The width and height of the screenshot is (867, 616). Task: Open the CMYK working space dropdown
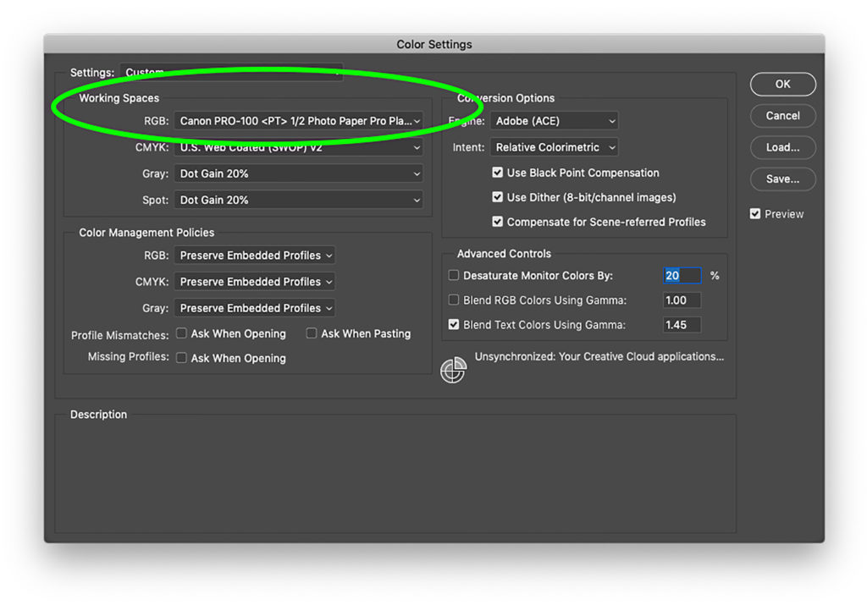coord(298,146)
